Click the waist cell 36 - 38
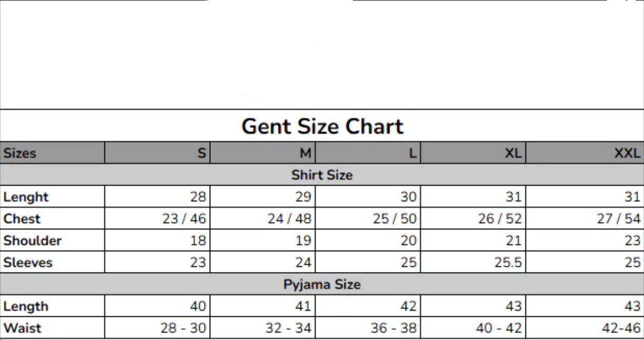 tap(394, 328)
